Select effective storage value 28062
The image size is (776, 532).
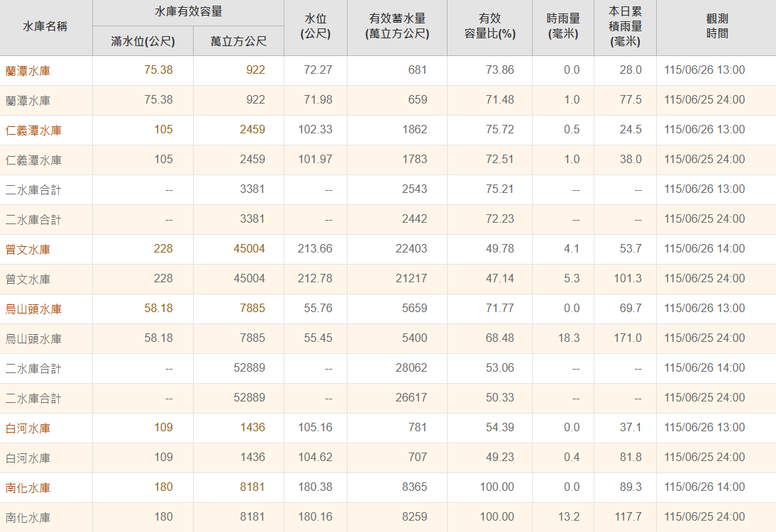point(411,367)
